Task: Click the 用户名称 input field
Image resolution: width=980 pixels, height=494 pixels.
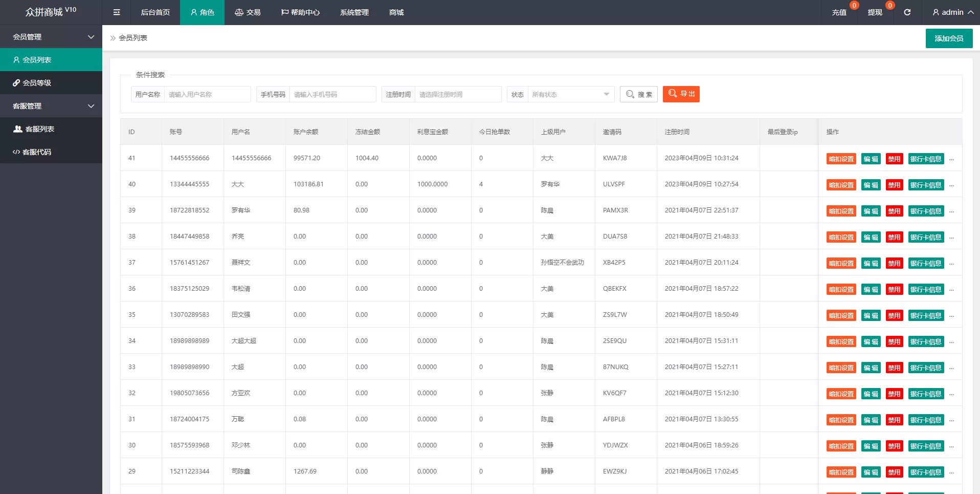Action: click(207, 94)
